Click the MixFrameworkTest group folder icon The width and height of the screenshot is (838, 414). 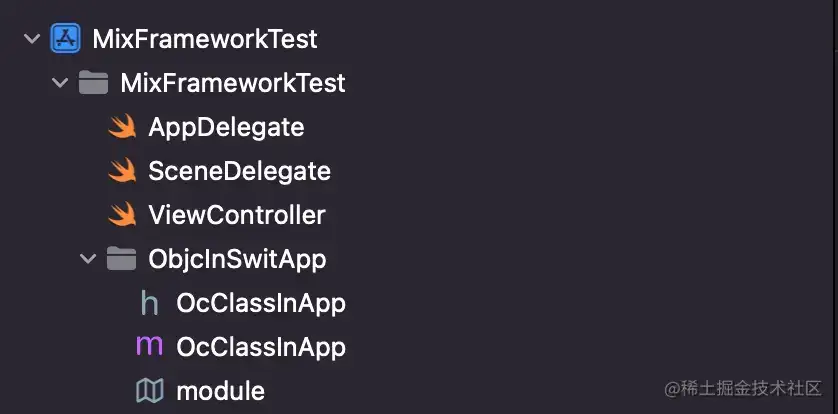[94, 83]
